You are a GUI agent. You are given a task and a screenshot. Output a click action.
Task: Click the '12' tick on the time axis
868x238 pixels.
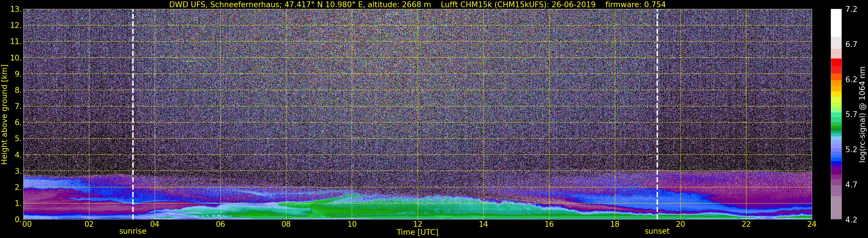click(417, 224)
